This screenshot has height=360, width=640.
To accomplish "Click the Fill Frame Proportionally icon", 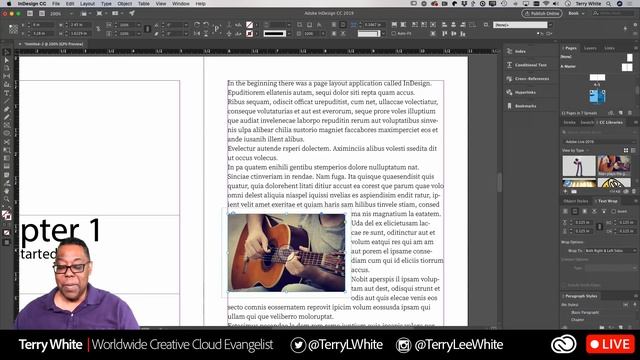I will tap(394, 25).
